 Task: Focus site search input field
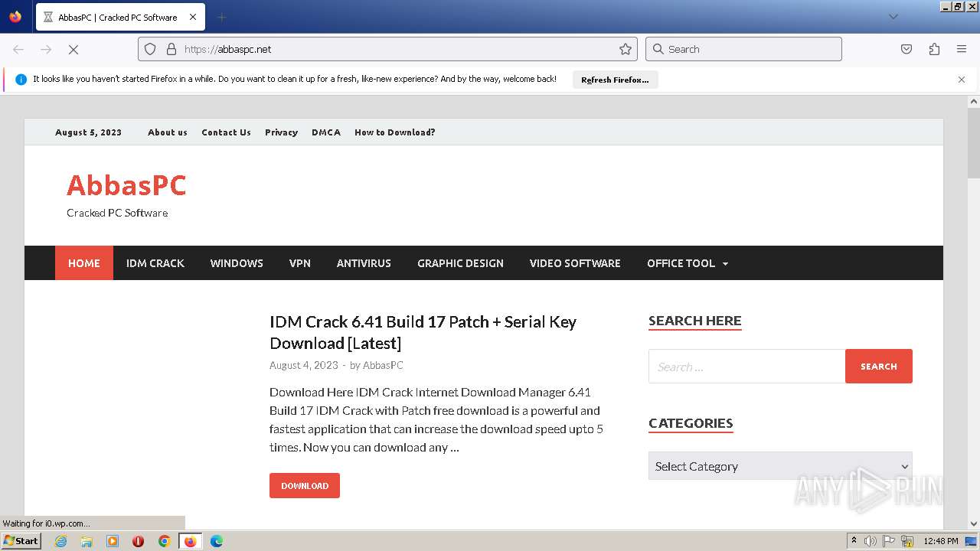[746, 367]
